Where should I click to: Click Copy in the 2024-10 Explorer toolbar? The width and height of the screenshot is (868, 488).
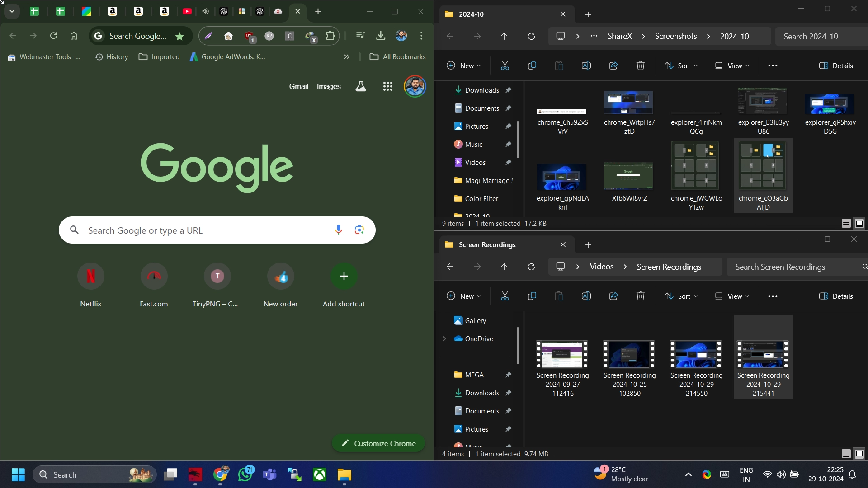532,66
